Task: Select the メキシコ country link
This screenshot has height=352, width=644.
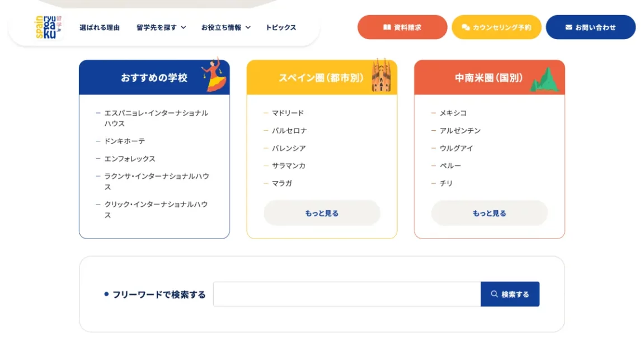Action: click(453, 113)
